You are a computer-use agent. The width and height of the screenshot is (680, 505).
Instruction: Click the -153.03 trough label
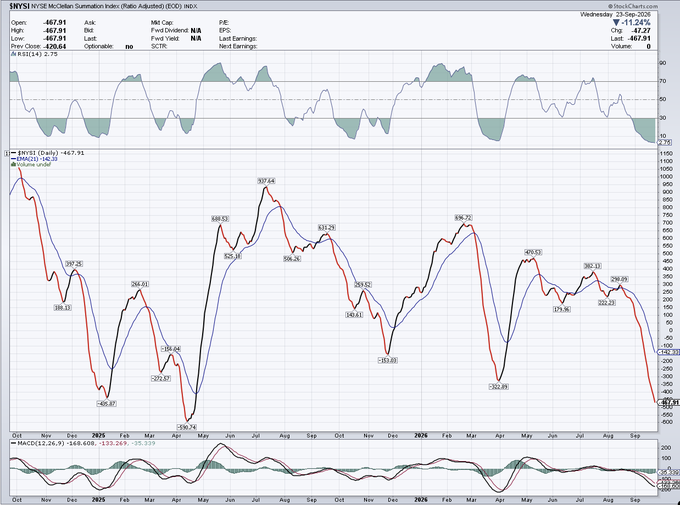pos(387,360)
